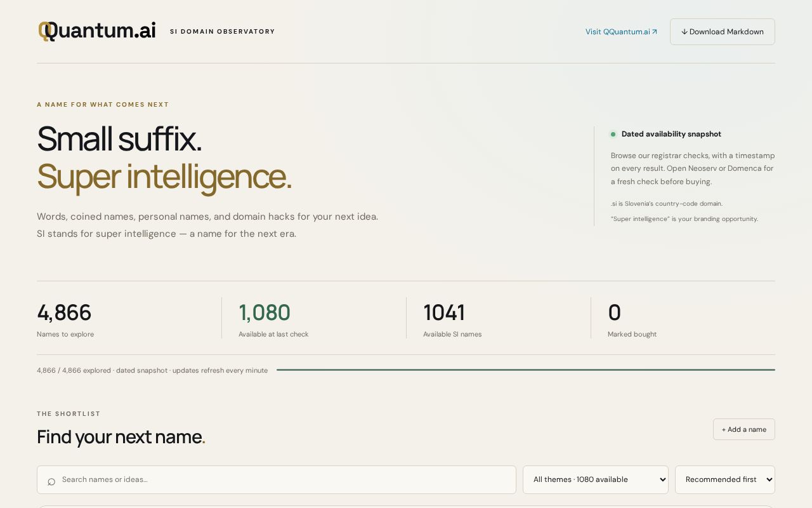
Task: Open the Recommended first sort dropdown
Action: (x=724, y=479)
